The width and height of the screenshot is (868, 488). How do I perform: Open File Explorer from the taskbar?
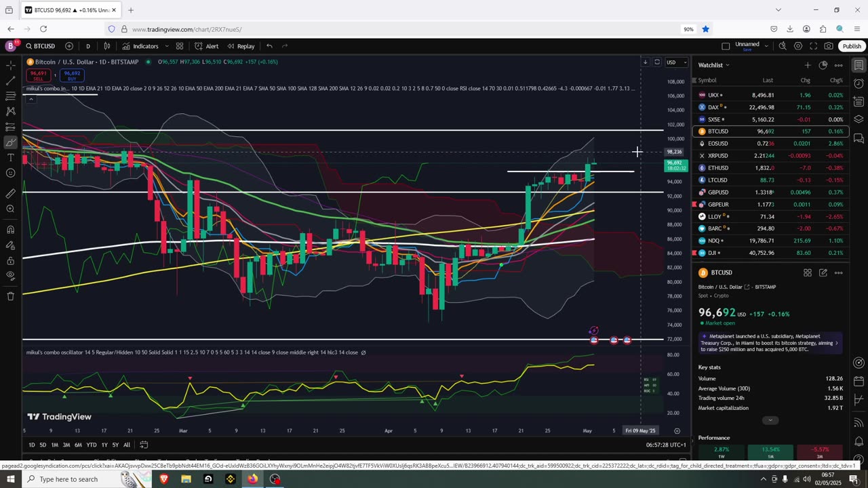(186, 479)
